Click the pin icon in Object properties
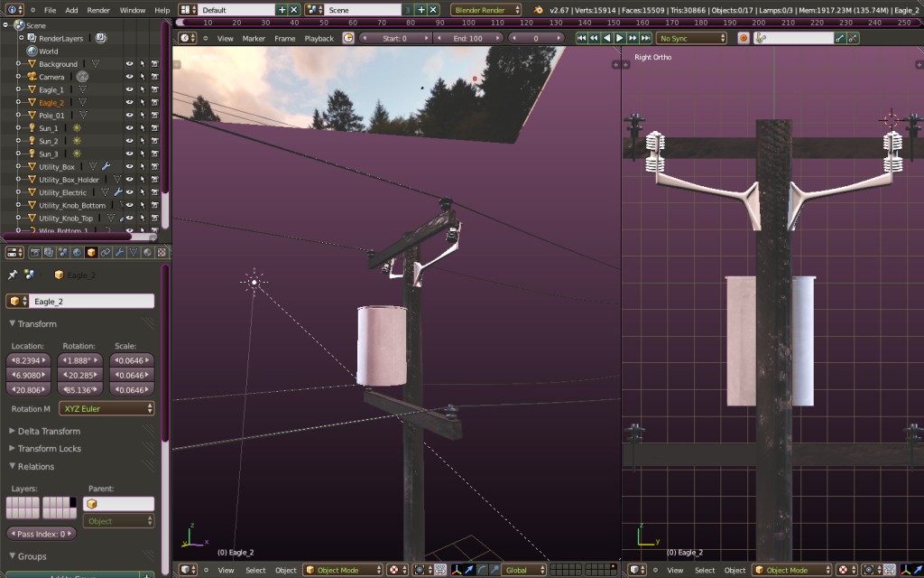The width and height of the screenshot is (924, 578). (13, 275)
